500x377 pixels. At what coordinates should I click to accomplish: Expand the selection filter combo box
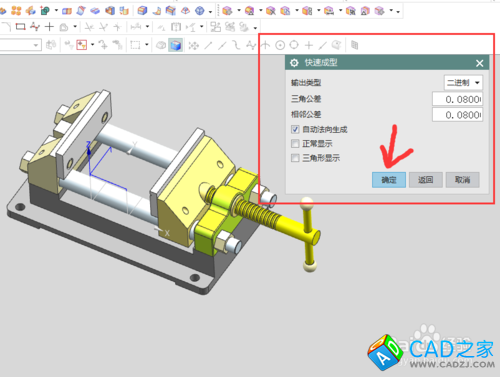pyautogui.click(x=21, y=45)
